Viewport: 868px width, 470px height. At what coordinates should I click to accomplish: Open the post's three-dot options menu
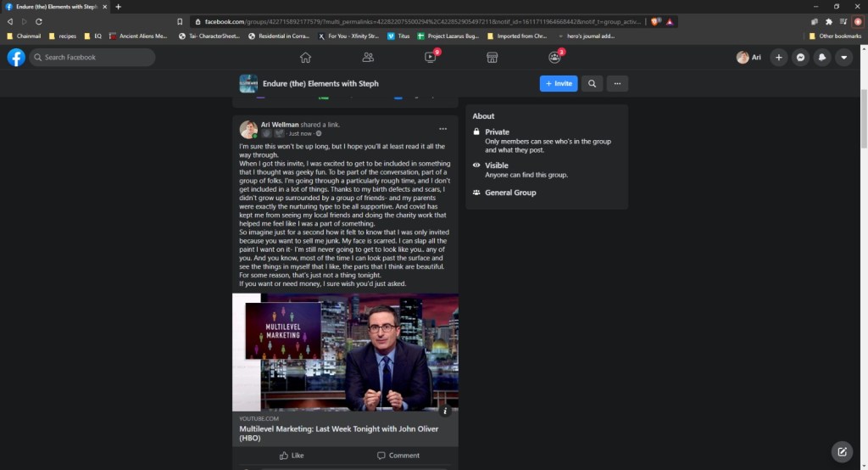442,129
